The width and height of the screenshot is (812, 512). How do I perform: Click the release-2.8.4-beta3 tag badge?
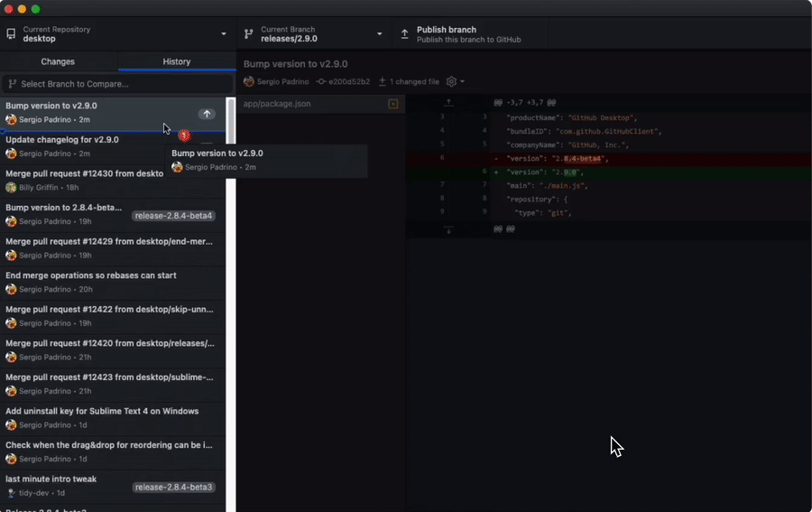click(173, 487)
